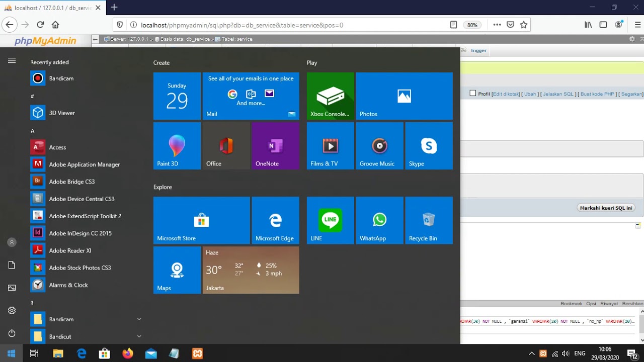Open the Jakarta weather tile
This screenshot has height=362, width=644.
pyautogui.click(x=251, y=270)
